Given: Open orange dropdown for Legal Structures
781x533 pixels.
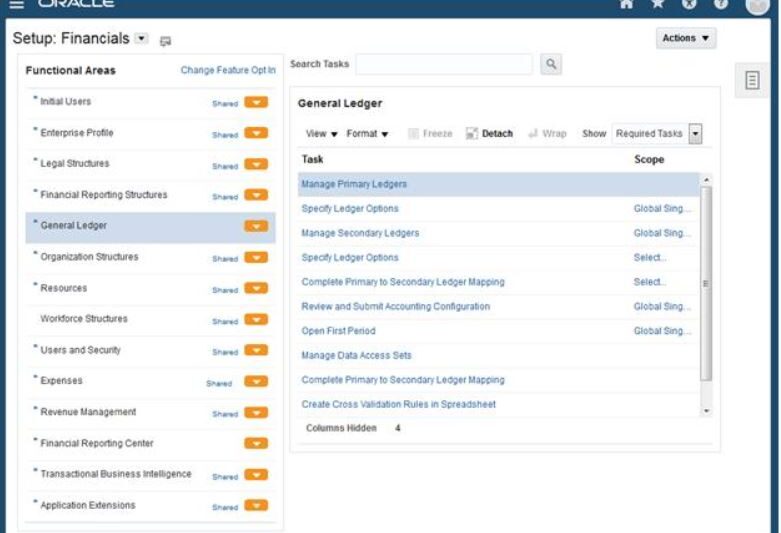Looking at the screenshot, I should [256, 164].
